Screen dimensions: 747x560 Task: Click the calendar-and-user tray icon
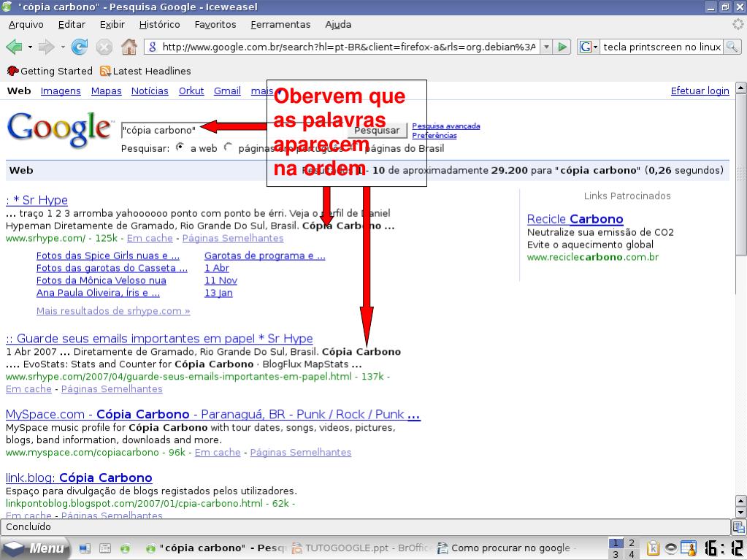coord(689,548)
